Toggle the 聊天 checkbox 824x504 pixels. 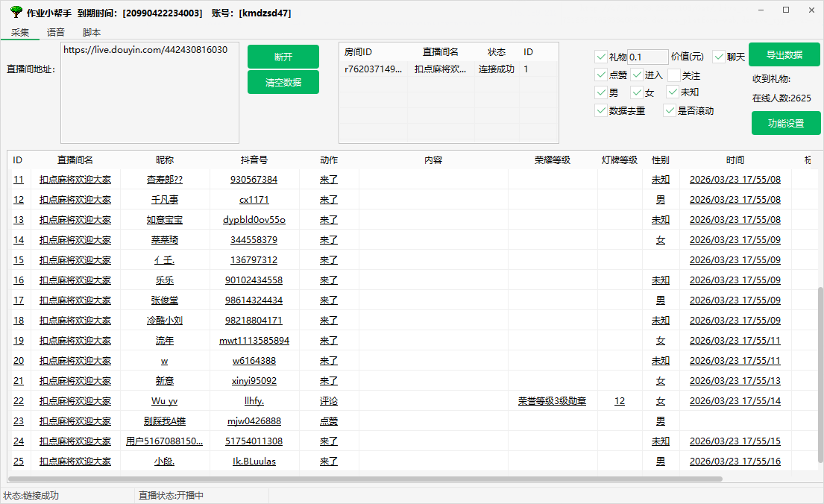click(719, 57)
